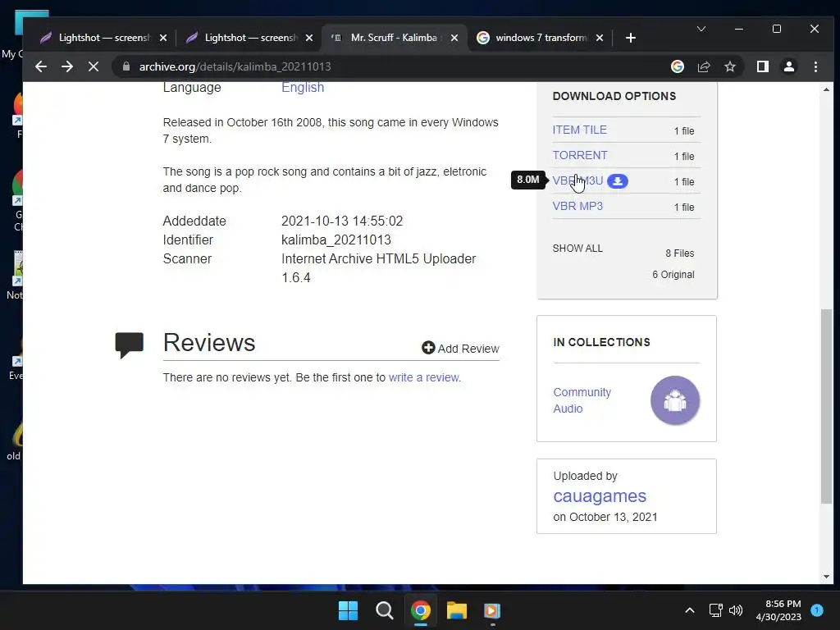Click the write a review link
The image size is (840, 630).
424,377
